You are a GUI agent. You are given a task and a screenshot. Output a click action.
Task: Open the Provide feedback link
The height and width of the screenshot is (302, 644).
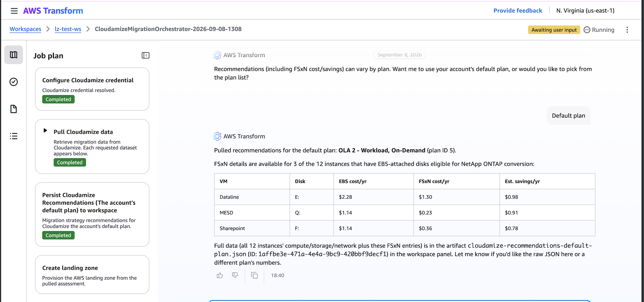click(x=518, y=11)
